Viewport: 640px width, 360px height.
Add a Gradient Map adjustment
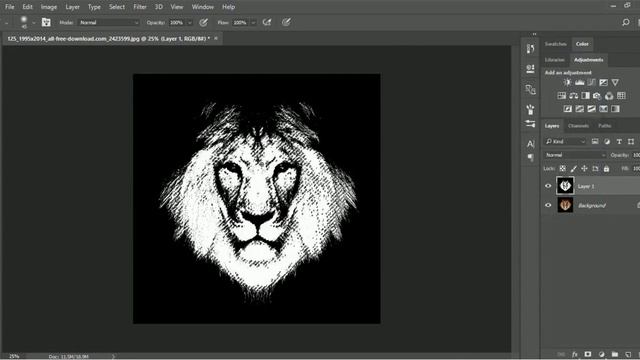coord(615,109)
